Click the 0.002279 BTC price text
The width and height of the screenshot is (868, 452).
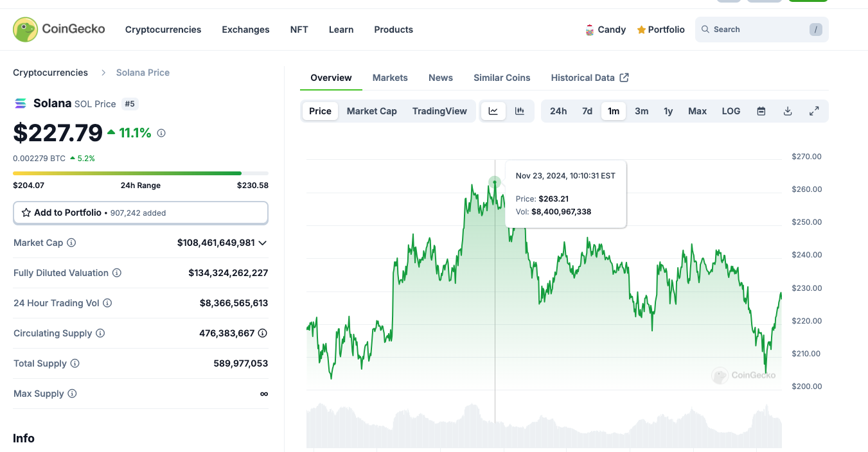click(x=39, y=158)
